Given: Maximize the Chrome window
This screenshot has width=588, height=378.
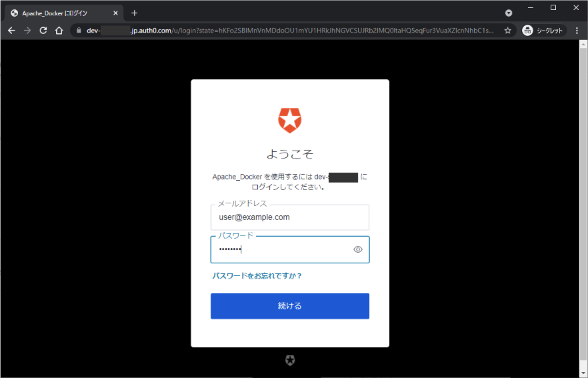Looking at the screenshot, I should [553, 7].
